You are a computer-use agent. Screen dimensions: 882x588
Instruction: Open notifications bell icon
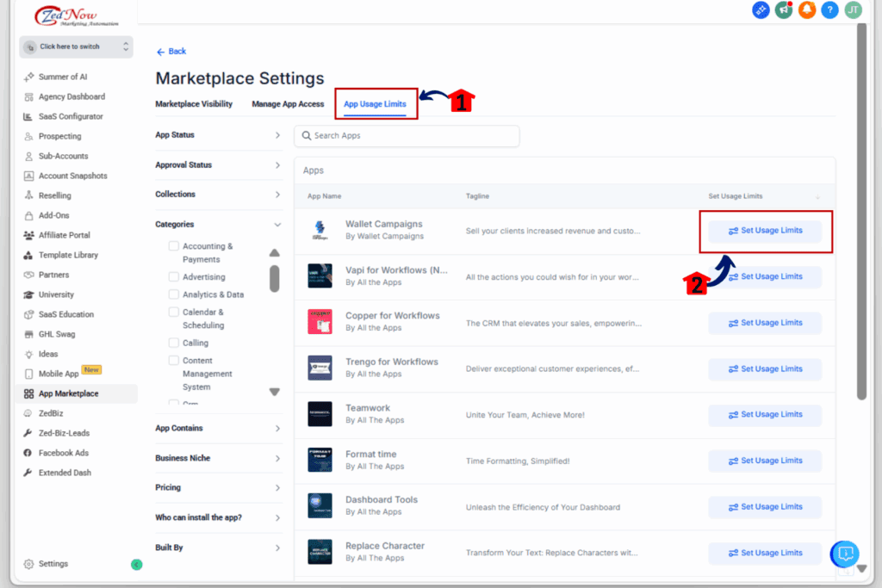coord(806,9)
